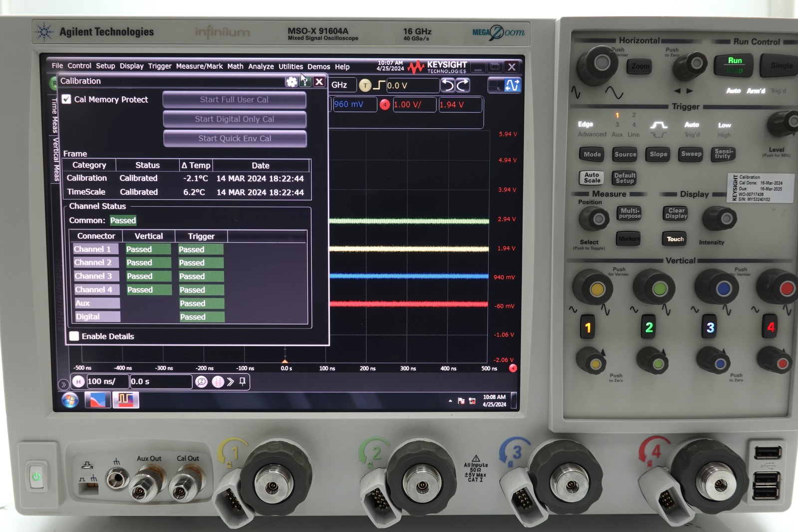Click the channel 4 scale field 1.00 V/
Viewport: 798px width, 532px height.
[414, 105]
